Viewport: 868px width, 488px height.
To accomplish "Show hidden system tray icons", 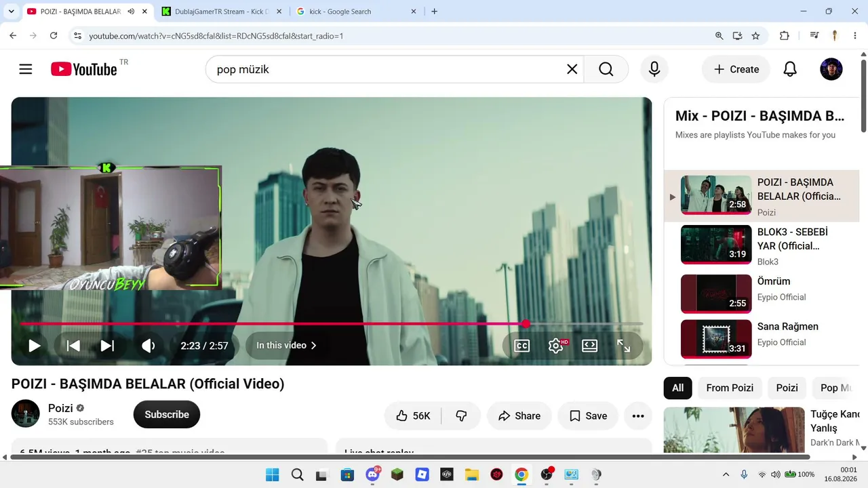I will tap(726, 474).
